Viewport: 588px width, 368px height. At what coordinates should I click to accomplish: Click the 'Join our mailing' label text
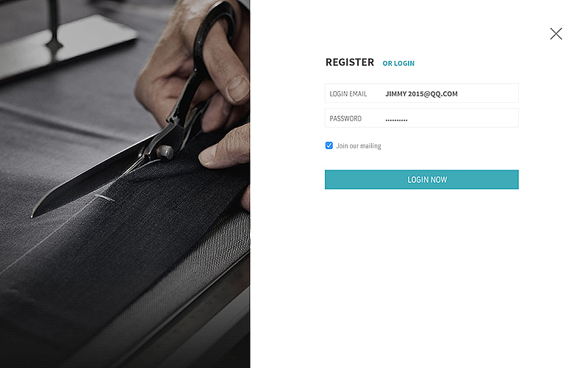pos(359,145)
